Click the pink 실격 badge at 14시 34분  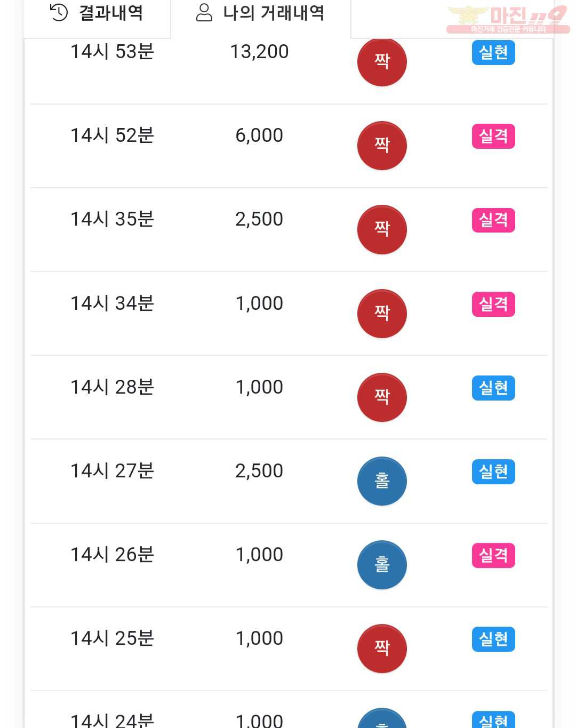coord(493,304)
